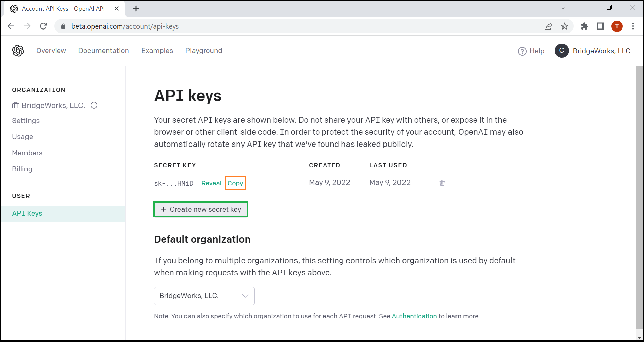The width and height of the screenshot is (644, 342).
Task: Click the Help link in the header
Action: (x=537, y=51)
